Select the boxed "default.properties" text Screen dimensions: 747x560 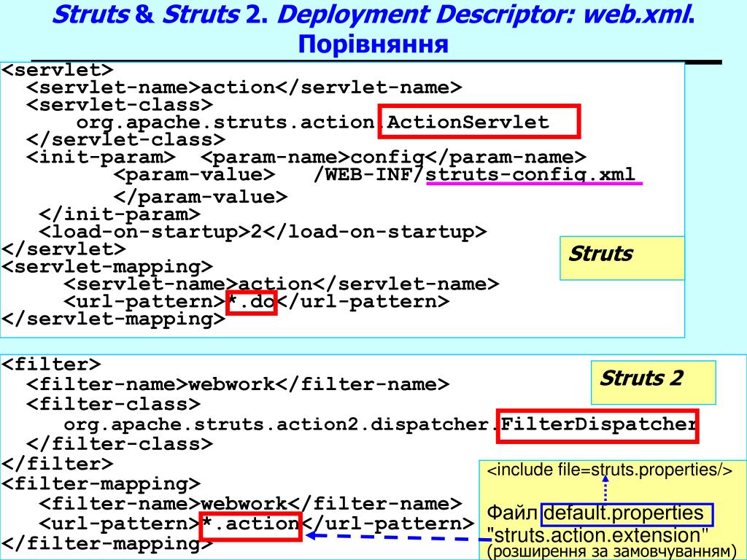(x=624, y=513)
